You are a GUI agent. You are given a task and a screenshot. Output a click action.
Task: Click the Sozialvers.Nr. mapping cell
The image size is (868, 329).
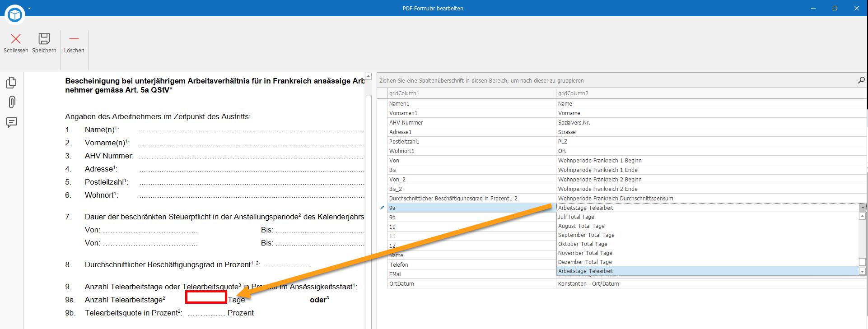711,123
